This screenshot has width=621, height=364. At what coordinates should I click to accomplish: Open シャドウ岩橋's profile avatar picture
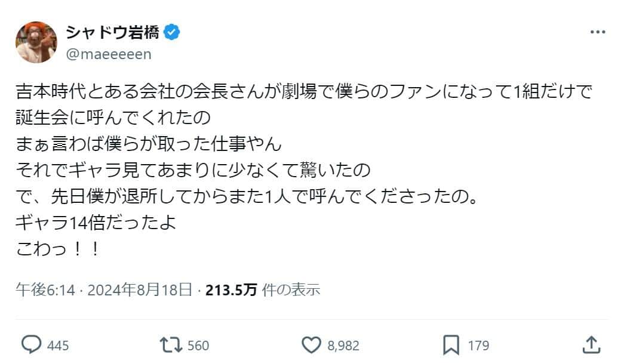(x=36, y=42)
